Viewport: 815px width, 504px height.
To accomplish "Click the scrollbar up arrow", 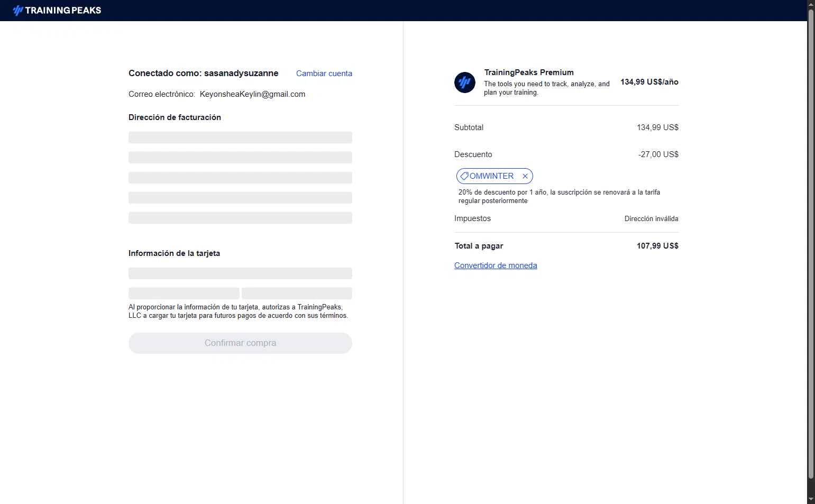I will point(811,4).
